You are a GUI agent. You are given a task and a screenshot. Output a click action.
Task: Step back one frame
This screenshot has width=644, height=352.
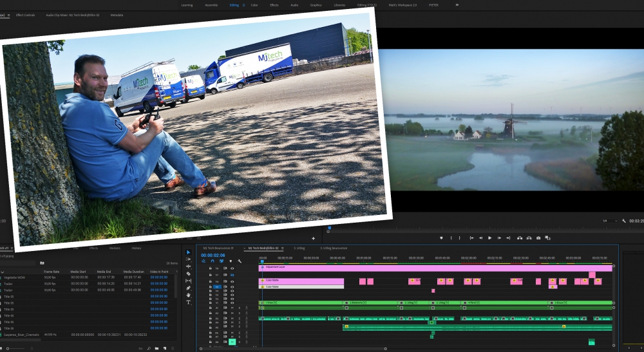pyautogui.click(x=480, y=238)
